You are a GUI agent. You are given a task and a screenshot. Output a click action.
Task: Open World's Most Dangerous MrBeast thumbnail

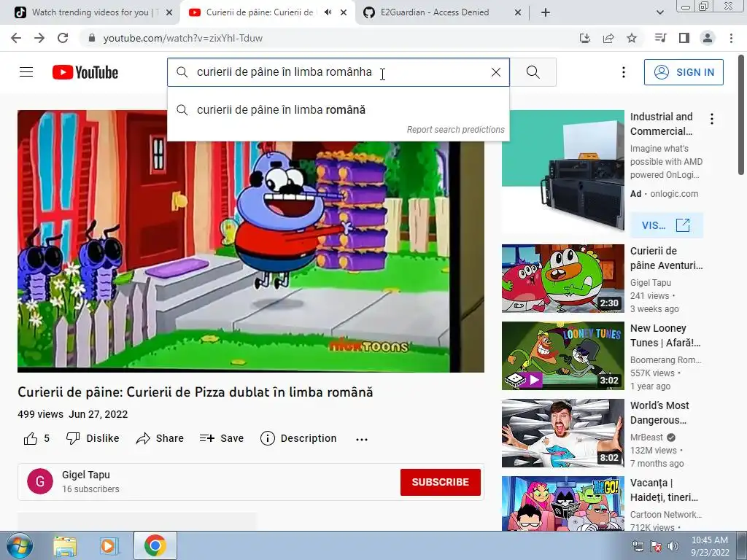562,433
